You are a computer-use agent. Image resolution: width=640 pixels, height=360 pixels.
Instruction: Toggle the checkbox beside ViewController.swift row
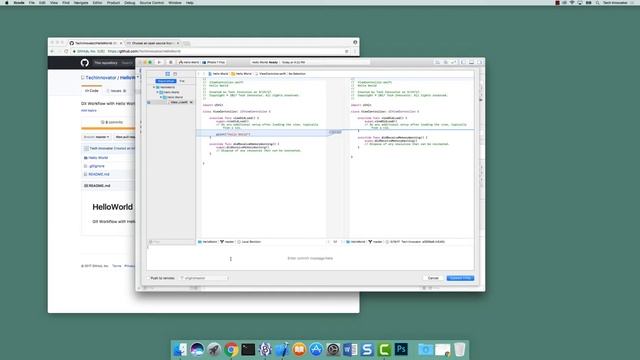[x=149, y=102]
